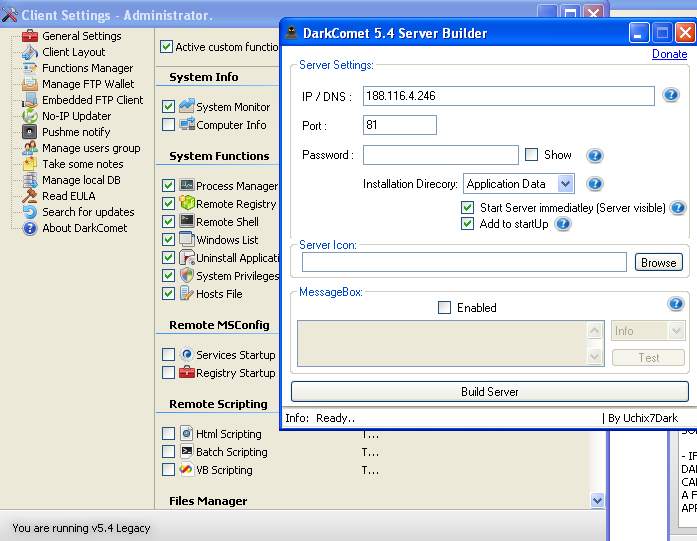Click the Services Startup icon
Viewport: 697px width, 541px height.
(187, 354)
